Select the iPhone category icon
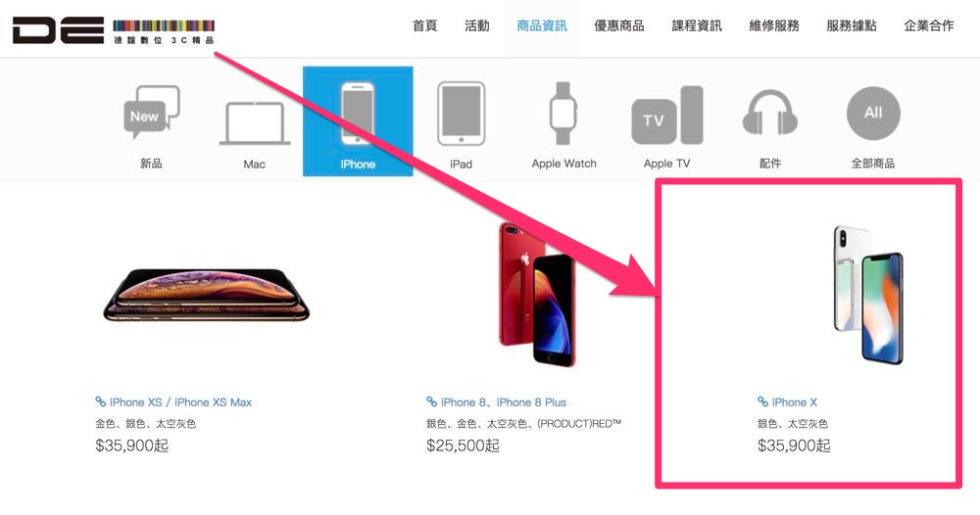 click(358, 114)
